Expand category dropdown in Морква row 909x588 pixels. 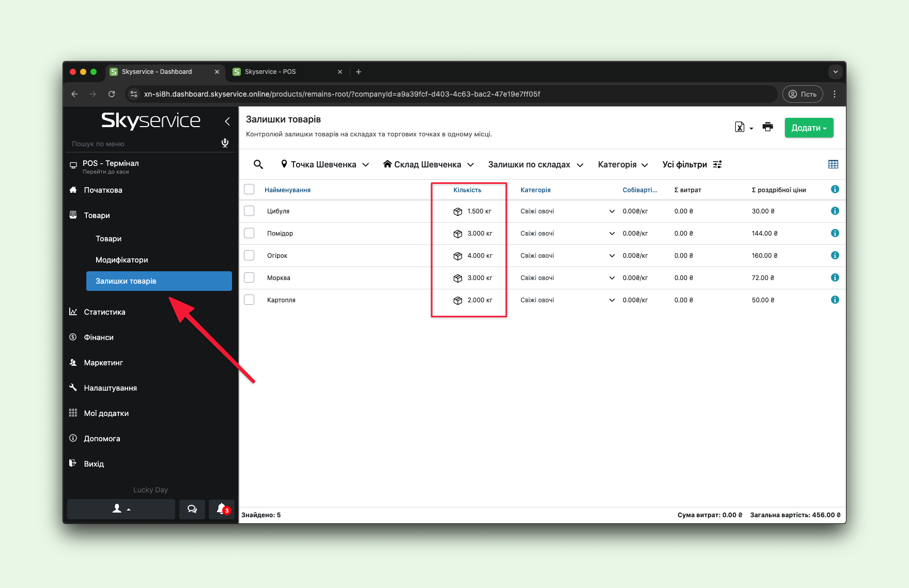[x=612, y=278]
